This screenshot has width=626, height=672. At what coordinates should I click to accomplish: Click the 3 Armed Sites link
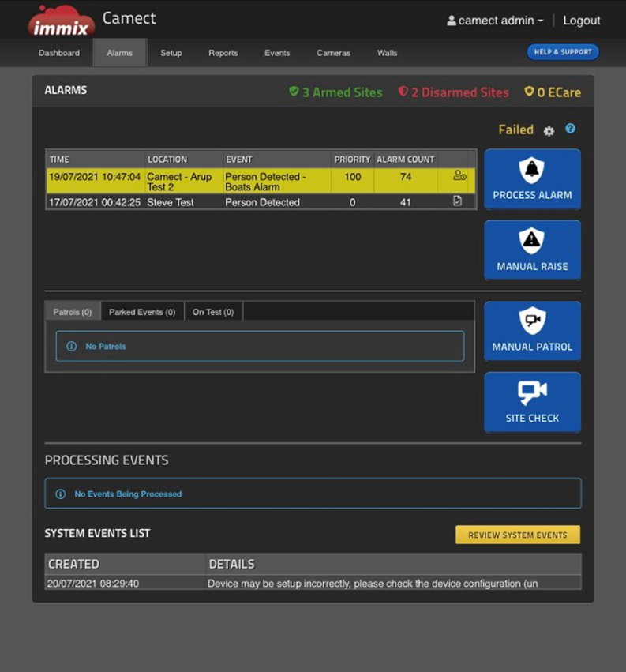(335, 92)
